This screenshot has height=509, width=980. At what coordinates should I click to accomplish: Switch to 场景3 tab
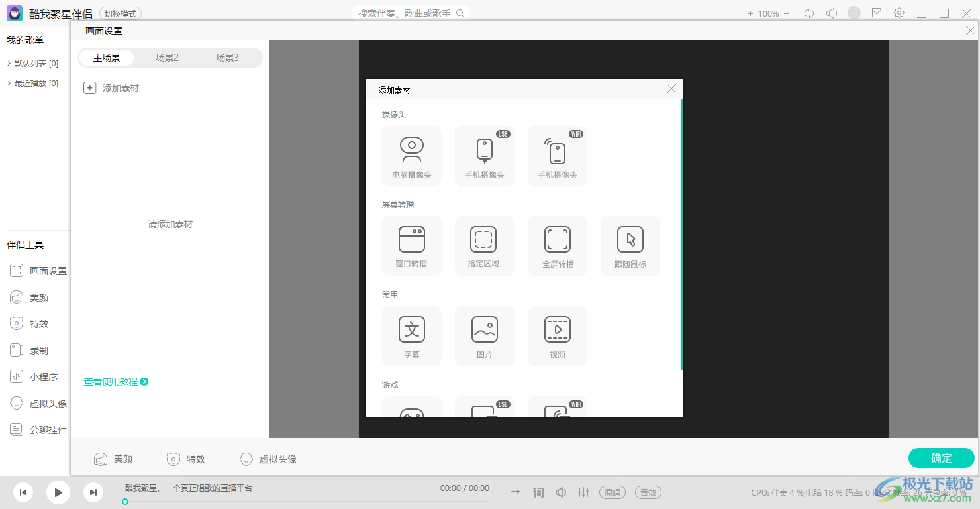click(x=227, y=58)
